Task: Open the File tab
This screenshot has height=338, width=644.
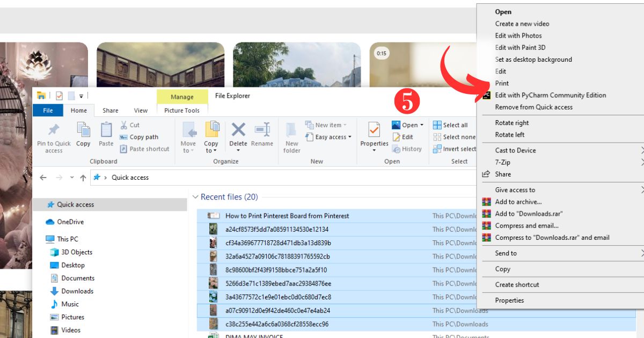Action: tap(48, 111)
